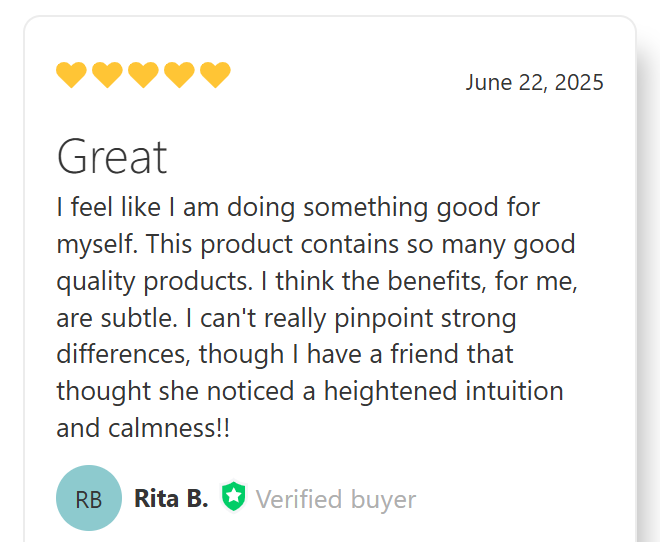This screenshot has height=542, width=660.
Task: Click the phrase benefits, for me,
Action: (x=482, y=281)
